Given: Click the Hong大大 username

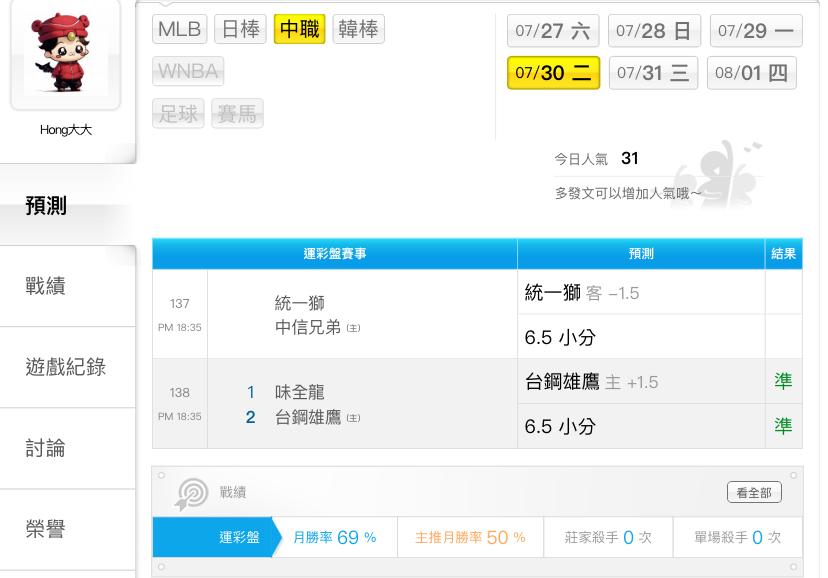Looking at the screenshot, I should (x=65, y=130).
